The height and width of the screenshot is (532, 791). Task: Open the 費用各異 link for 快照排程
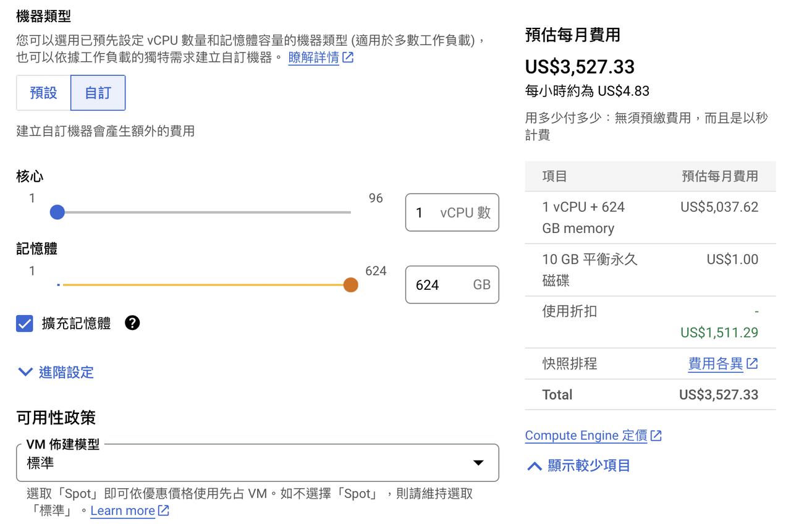tap(716, 363)
